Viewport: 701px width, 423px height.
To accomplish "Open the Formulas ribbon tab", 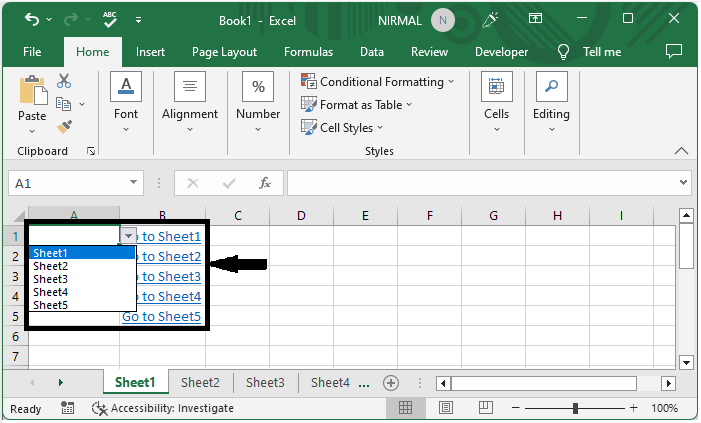I will coord(308,52).
